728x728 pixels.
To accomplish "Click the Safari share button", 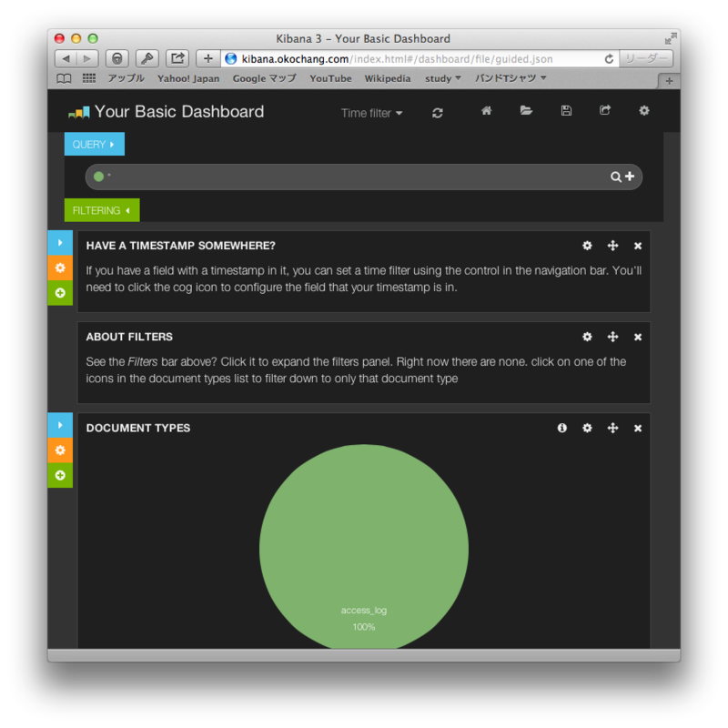I will click(177, 58).
